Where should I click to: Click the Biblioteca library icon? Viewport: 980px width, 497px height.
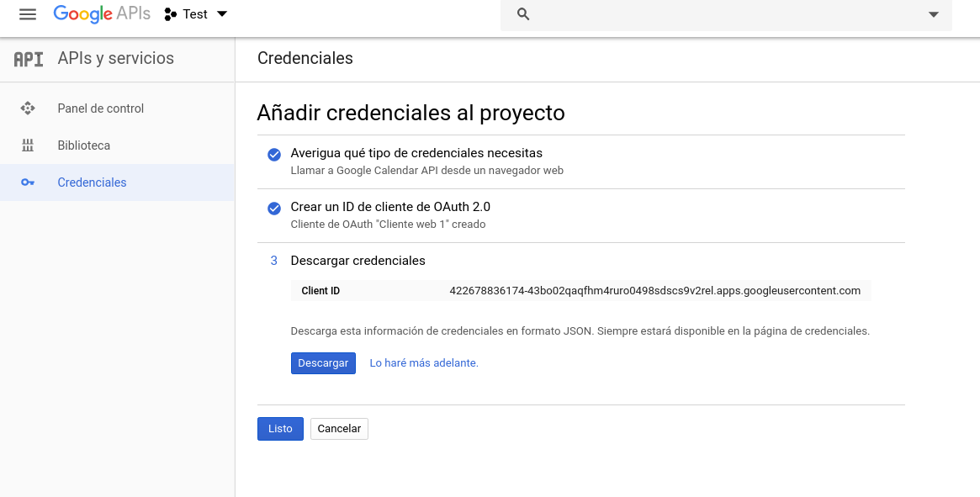point(28,145)
